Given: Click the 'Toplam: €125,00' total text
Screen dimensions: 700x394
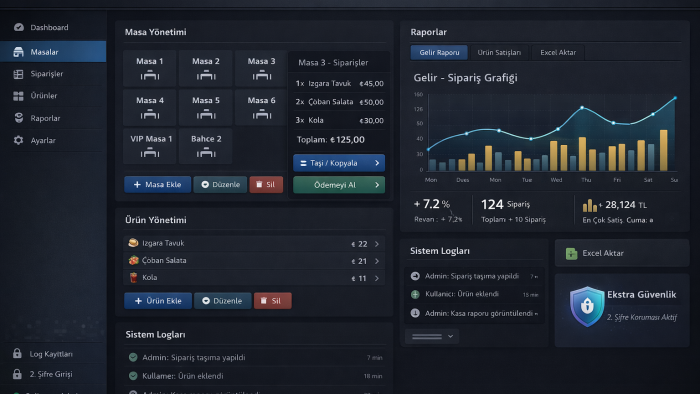Looking at the screenshot, I should coord(331,140).
